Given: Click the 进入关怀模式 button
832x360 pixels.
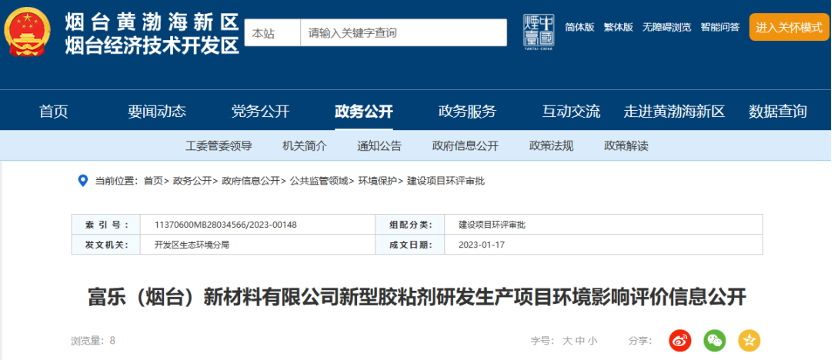Looking at the screenshot, I should pyautogui.click(x=789, y=27).
